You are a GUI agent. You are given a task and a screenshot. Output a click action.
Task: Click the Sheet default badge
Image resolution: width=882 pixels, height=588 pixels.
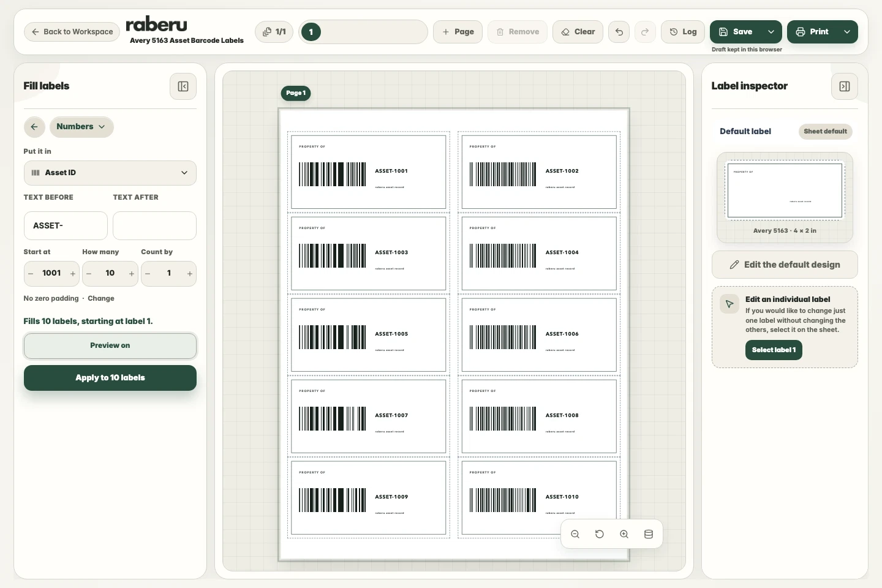[x=825, y=131]
